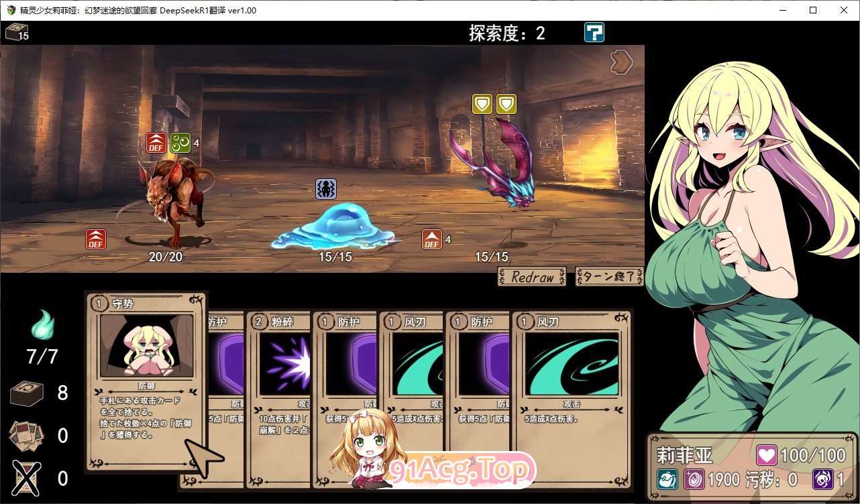Click the spider icon above the slime
Screen dimensions: 860x504
tap(326, 189)
